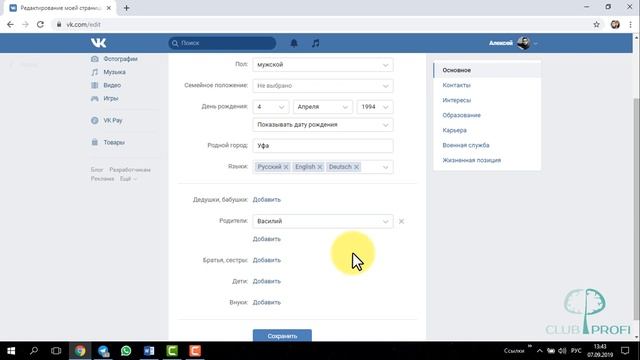Expand Родители dropdown with Василий

click(x=323, y=221)
